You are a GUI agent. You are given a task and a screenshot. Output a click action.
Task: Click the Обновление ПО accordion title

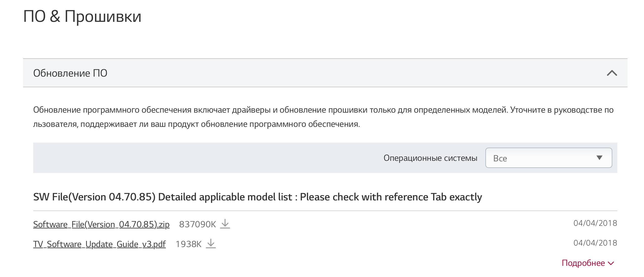tap(70, 73)
